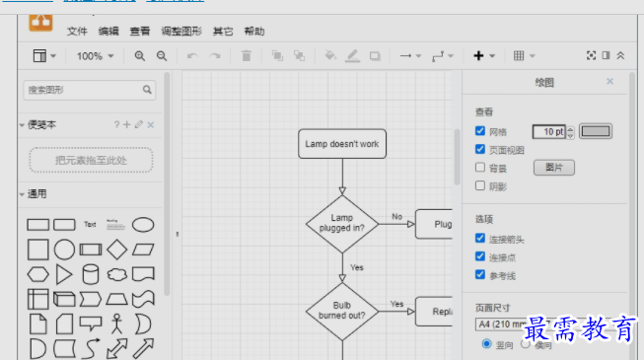
Task: Select the callout speech bubble shape
Action: (91, 324)
